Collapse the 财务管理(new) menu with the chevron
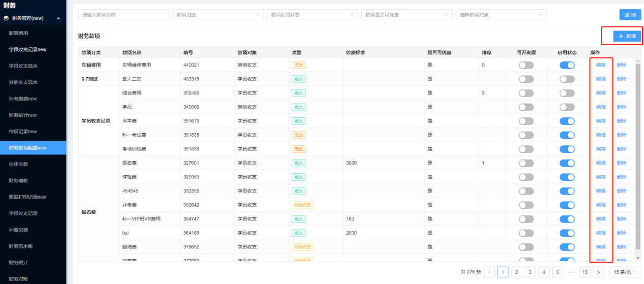 [58, 18]
